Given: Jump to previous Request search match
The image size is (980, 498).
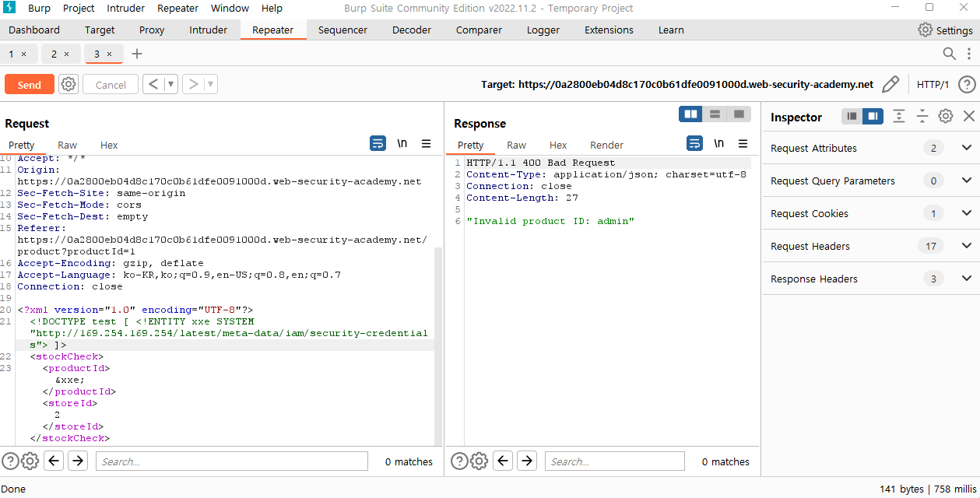Looking at the screenshot, I should tap(54, 461).
